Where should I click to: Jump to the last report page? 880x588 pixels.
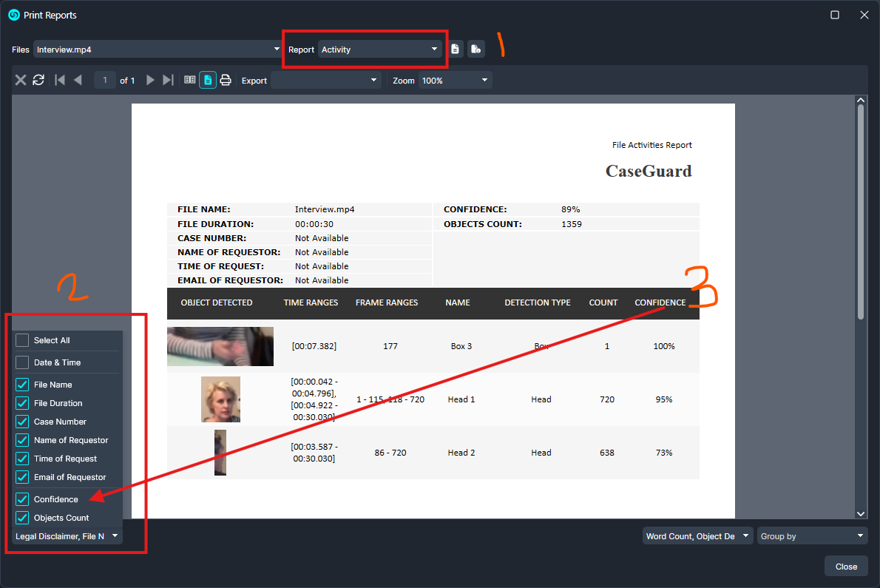point(168,80)
